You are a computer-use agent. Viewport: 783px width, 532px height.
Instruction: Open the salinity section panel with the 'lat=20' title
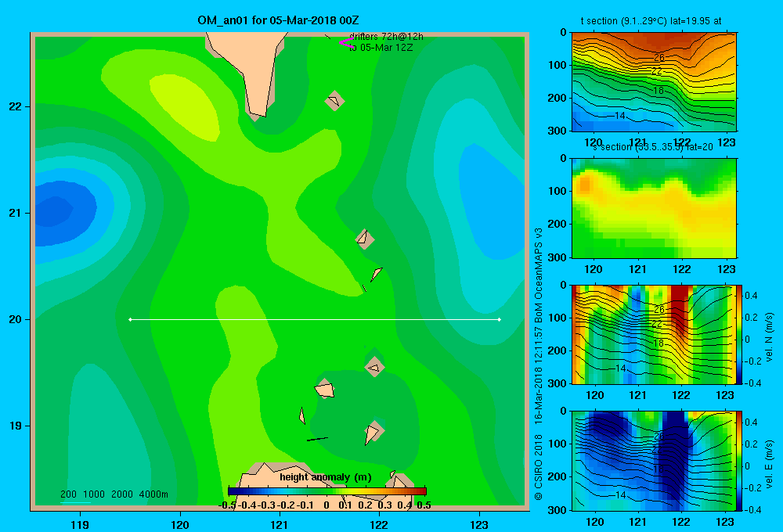[654, 208]
